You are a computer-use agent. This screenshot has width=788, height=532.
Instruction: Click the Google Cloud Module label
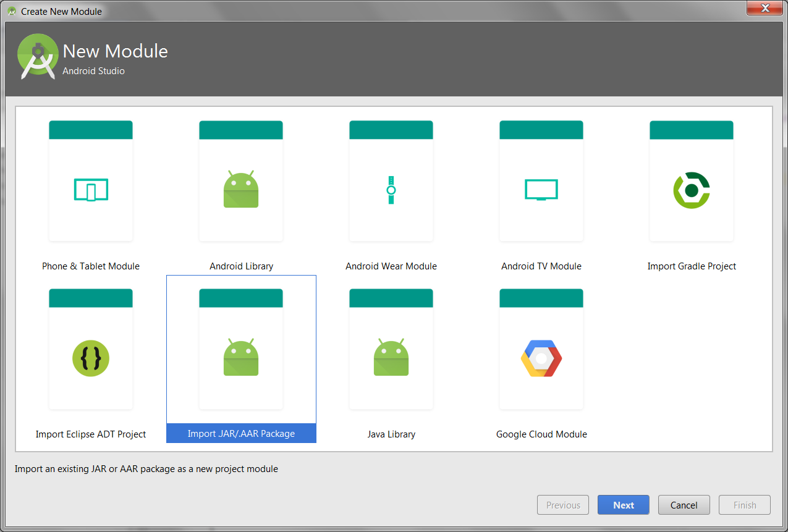(x=541, y=434)
